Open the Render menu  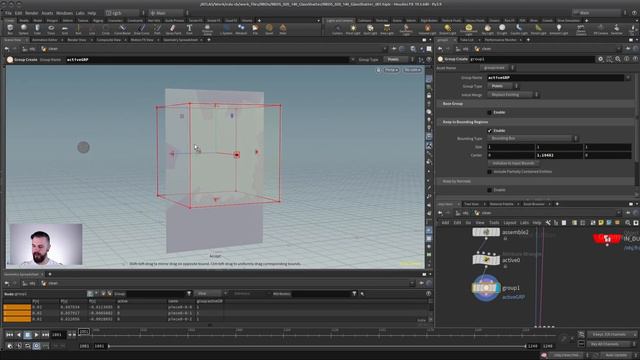point(31,13)
